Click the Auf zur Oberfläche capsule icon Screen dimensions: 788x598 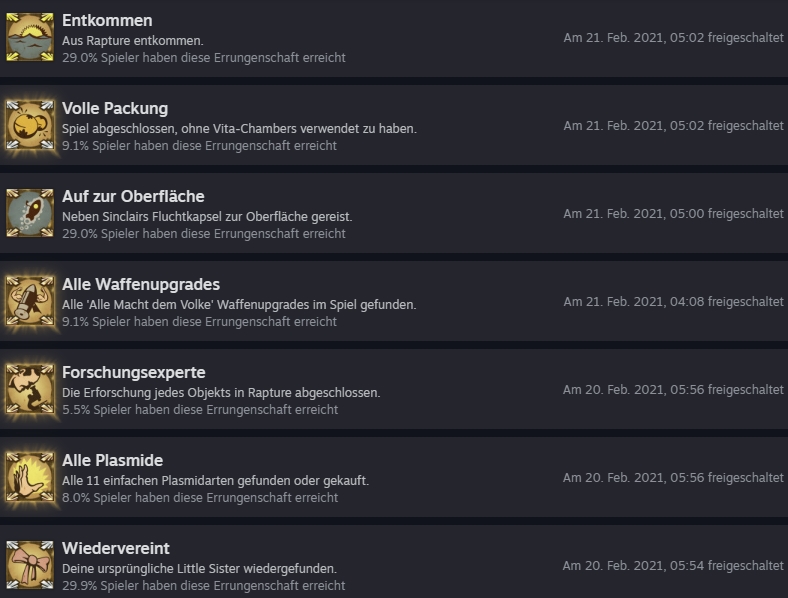[x=30, y=213]
